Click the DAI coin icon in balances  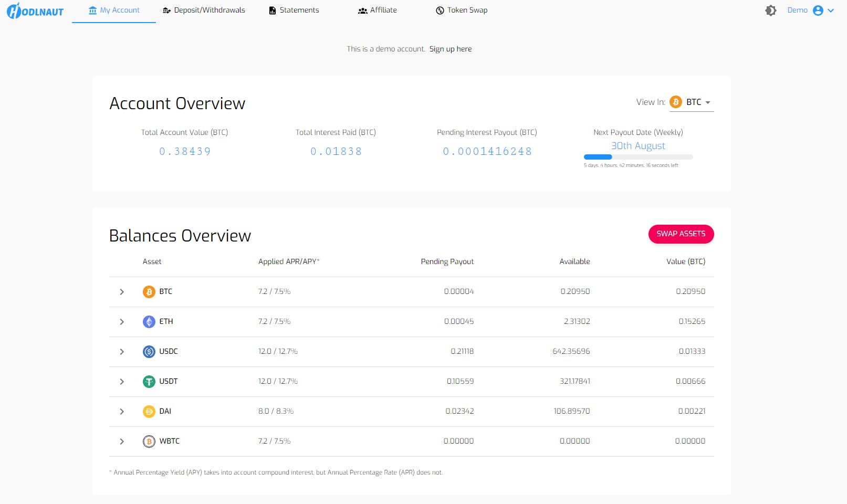149,412
